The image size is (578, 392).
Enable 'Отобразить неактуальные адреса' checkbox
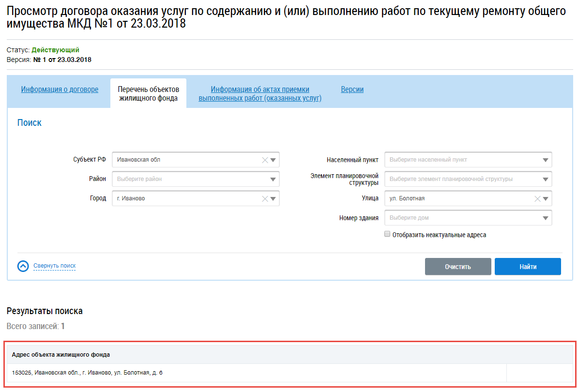pos(387,234)
